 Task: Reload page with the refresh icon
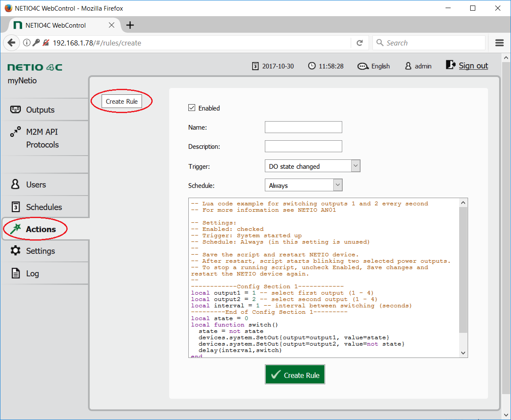click(x=359, y=43)
